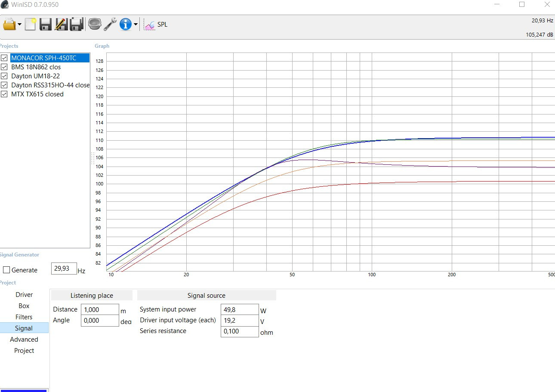The image size is (555, 392).
Task: Save all projects with stacked floppies icon
Action: click(77, 25)
